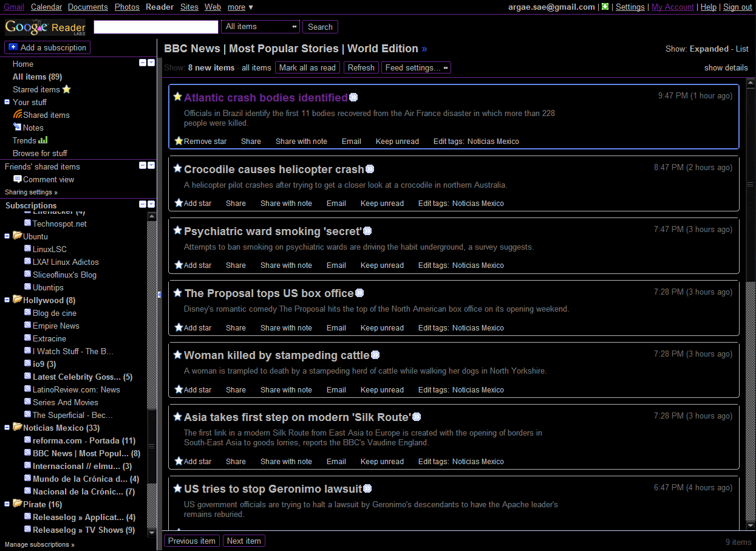Open the Gmail link in top bar

click(14, 7)
